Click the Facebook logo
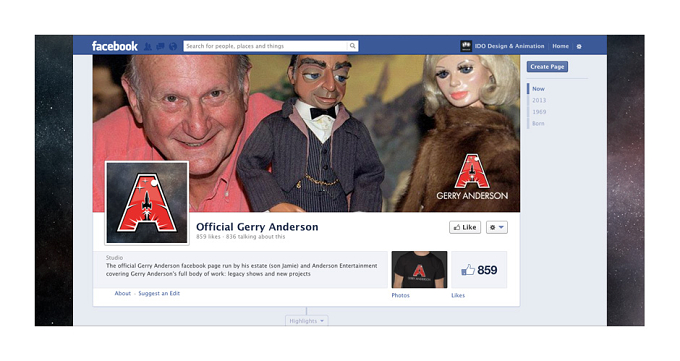Image resolution: width=680 pixels, height=361 pixels. (x=114, y=46)
